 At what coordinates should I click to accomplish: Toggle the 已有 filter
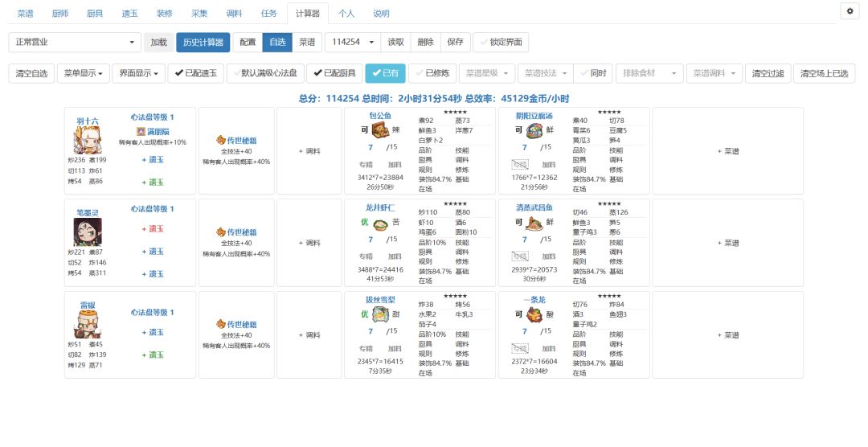(x=385, y=73)
